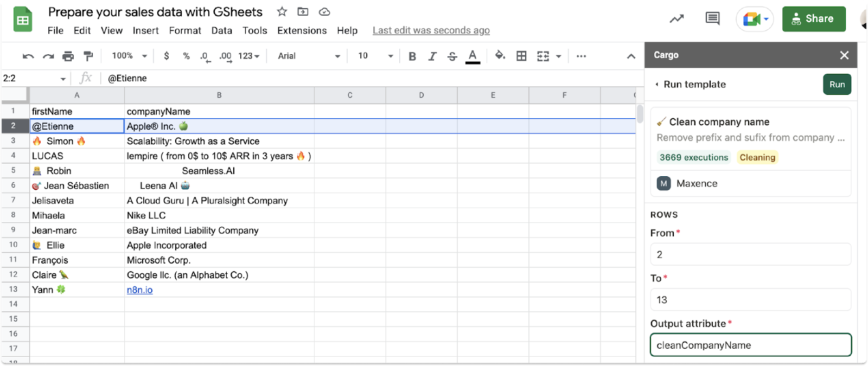The width and height of the screenshot is (868, 366).
Task: Select row 7 header
Action: pos(15,200)
